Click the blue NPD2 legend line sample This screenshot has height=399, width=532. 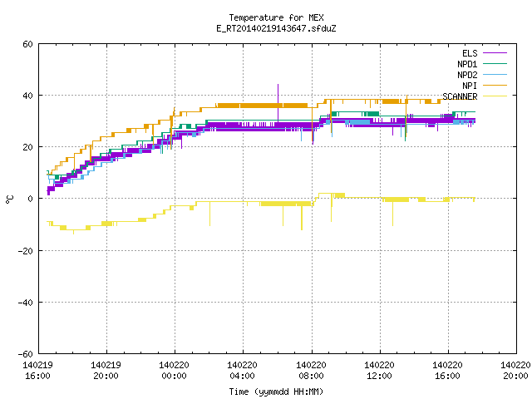pos(495,75)
